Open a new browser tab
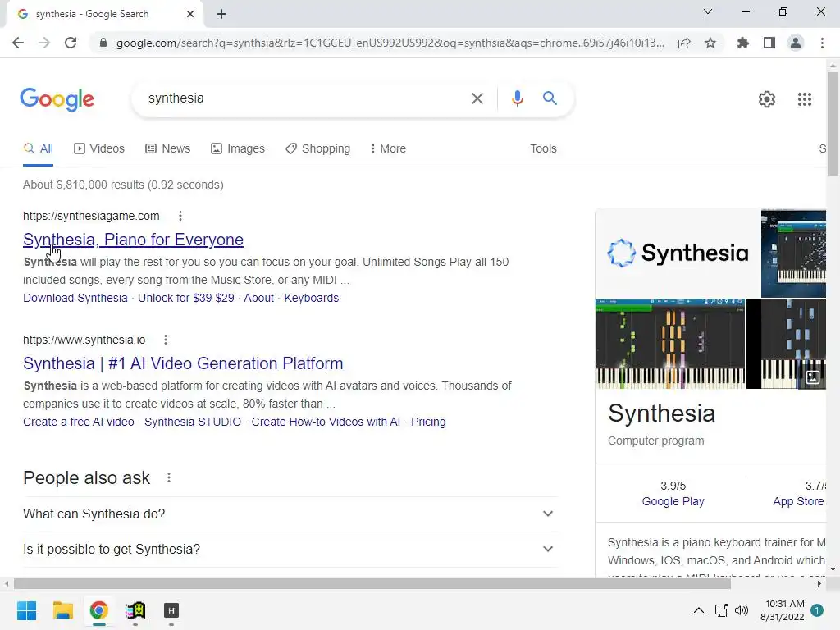The image size is (840, 630). coord(221,14)
